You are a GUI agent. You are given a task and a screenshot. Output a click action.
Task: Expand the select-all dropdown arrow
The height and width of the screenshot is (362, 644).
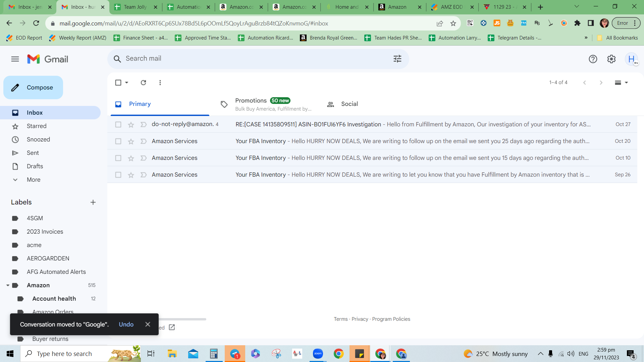pyautogui.click(x=126, y=82)
